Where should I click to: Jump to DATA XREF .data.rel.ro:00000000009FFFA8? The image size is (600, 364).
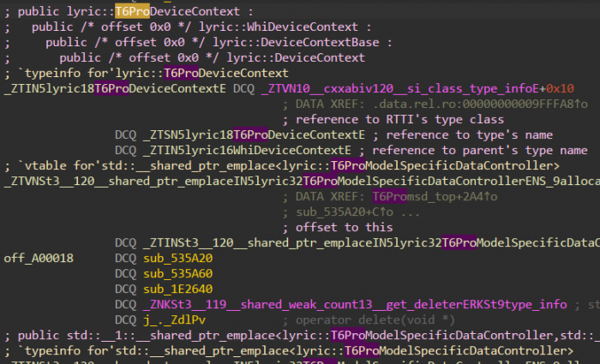(x=480, y=104)
